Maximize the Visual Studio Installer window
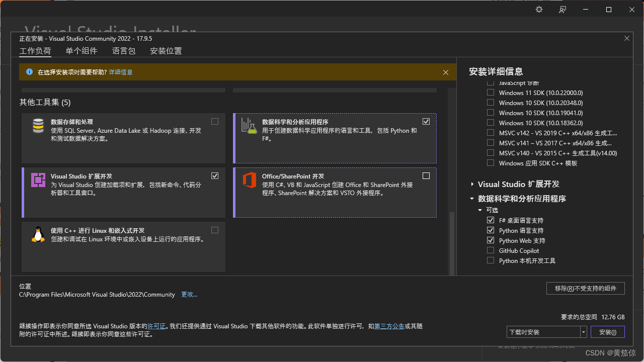The image size is (644, 362). tap(609, 10)
